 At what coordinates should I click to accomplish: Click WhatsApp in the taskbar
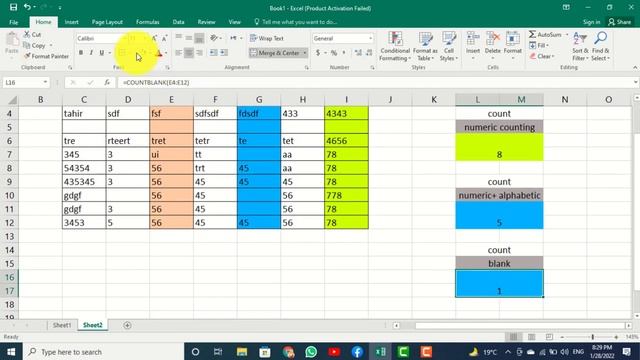point(311,352)
